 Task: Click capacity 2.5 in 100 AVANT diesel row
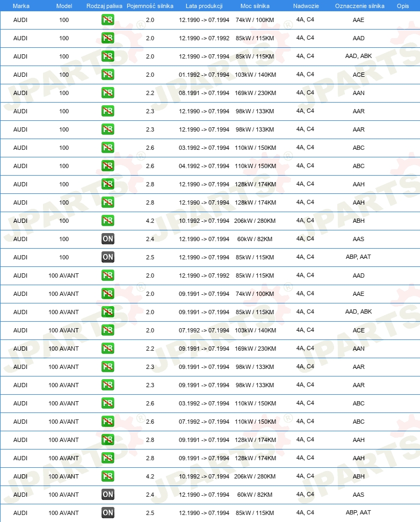[150, 513]
